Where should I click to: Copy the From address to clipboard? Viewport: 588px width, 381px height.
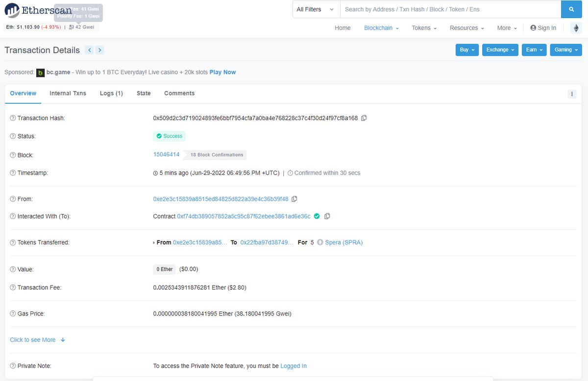[x=294, y=199]
